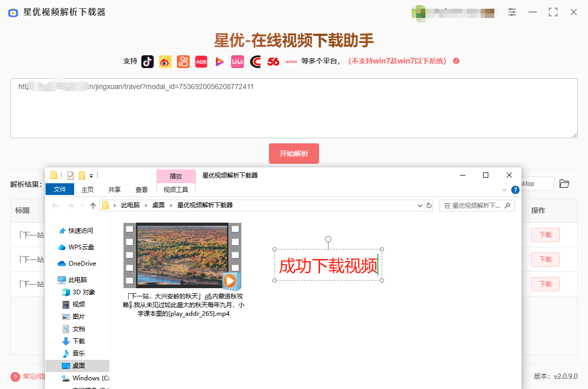The height and width of the screenshot is (389, 588).
Task: Select Windows (C: drive in navigation pane
Action: 91,378
